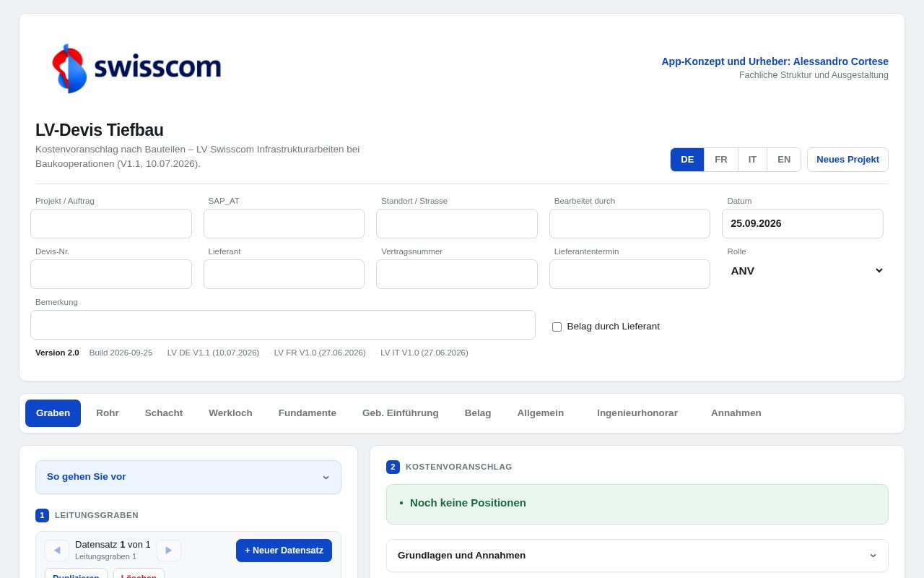Go to the Fundamente tab
The width and height of the screenshot is (924, 578).
(x=308, y=413)
